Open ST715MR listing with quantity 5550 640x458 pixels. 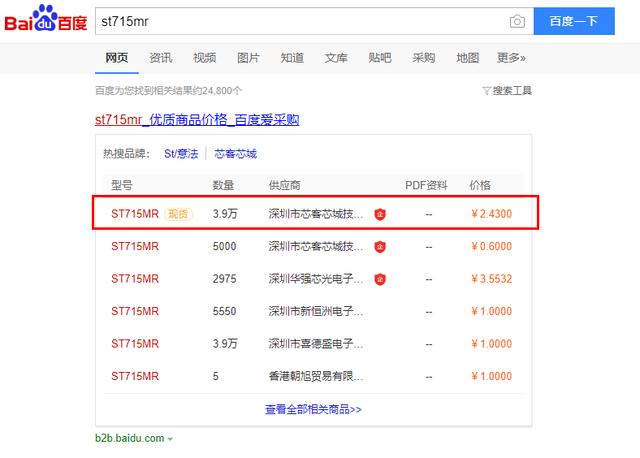click(135, 311)
